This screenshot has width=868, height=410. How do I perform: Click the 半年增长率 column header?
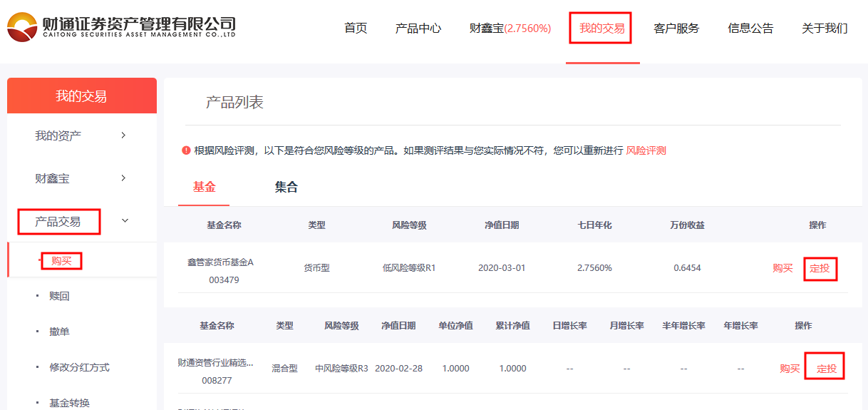683,326
